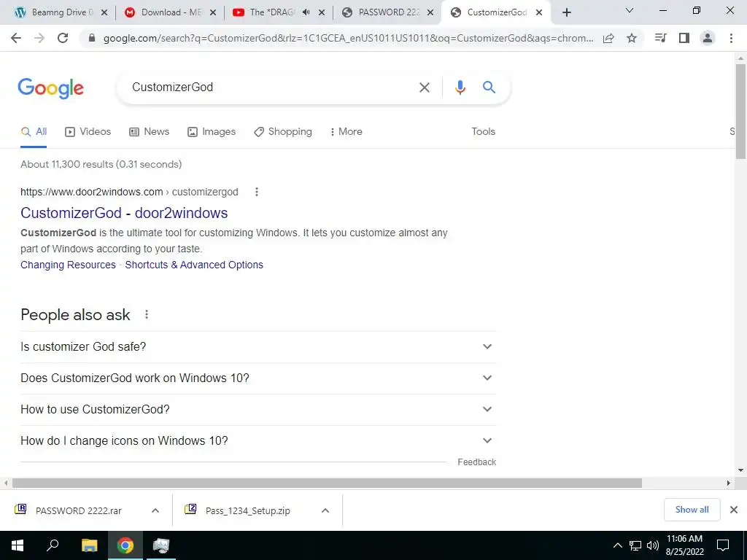Click the blue magnifier search icon
The width and height of the screenshot is (747, 560).
coord(489,87)
